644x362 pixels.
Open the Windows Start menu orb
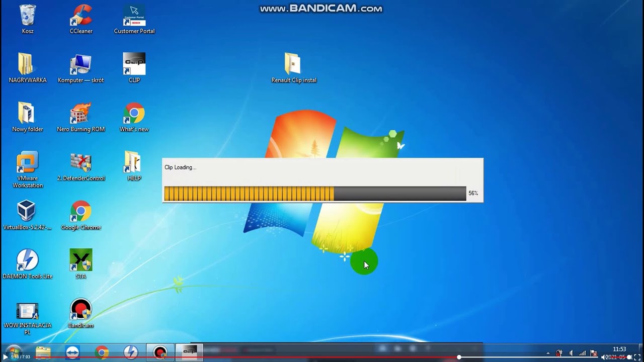click(14, 351)
